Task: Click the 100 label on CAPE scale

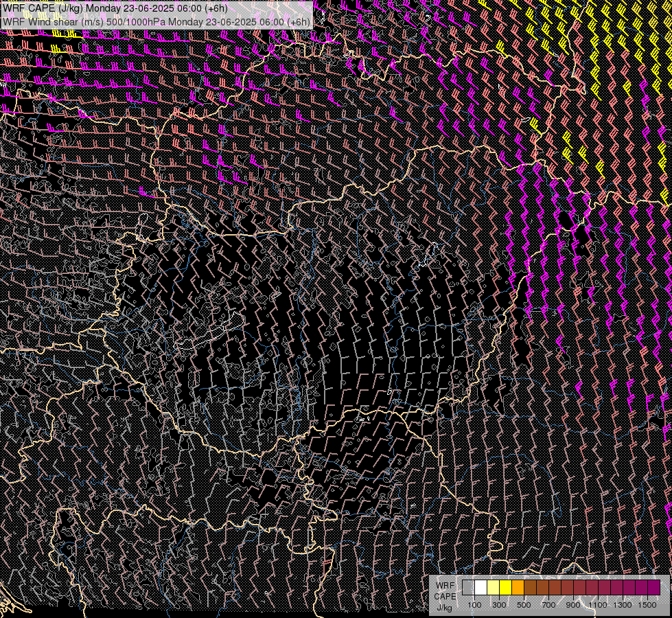Action: click(x=474, y=605)
